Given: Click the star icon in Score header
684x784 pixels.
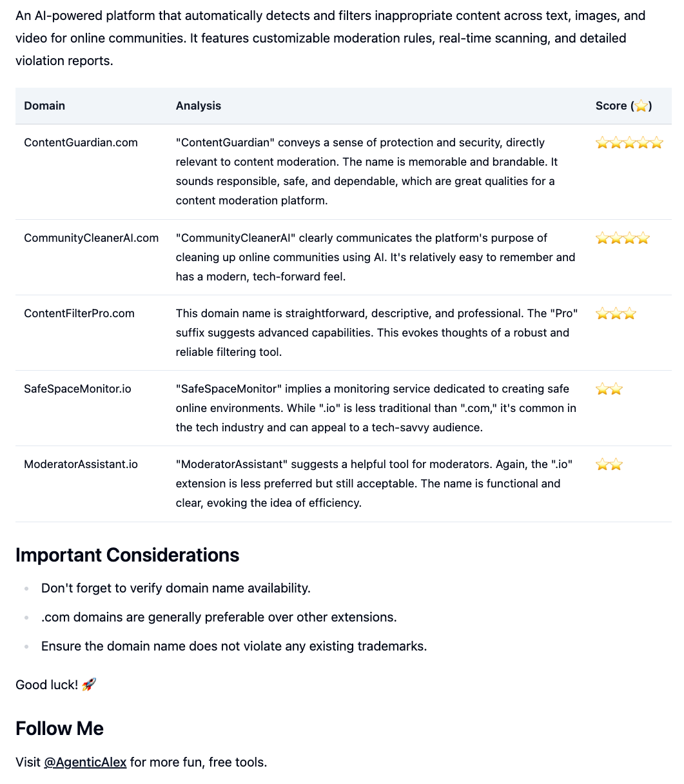Looking at the screenshot, I should click(x=641, y=106).
